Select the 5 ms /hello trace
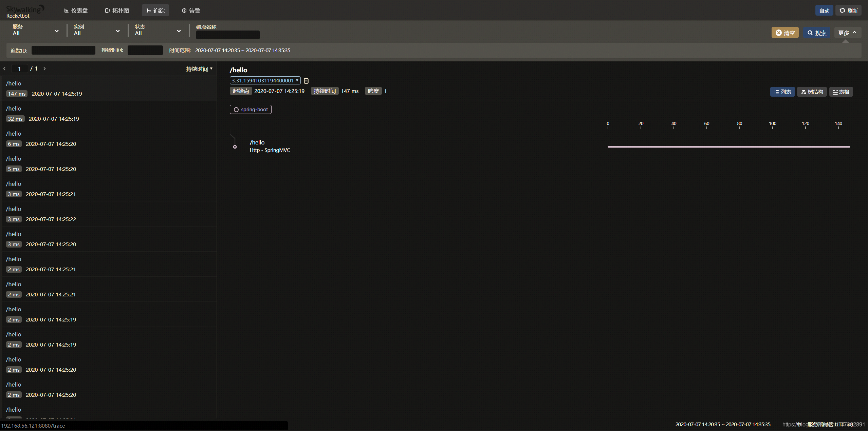The width and height of the screenshot is (868, 431). 109,163
